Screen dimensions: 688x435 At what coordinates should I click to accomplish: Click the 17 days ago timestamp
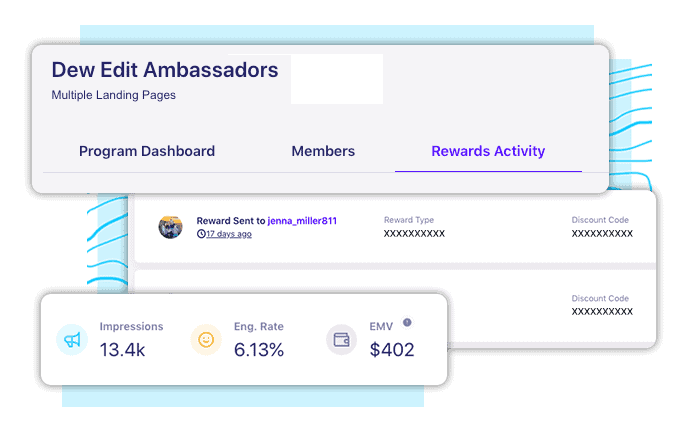click(x=229, y=234)
